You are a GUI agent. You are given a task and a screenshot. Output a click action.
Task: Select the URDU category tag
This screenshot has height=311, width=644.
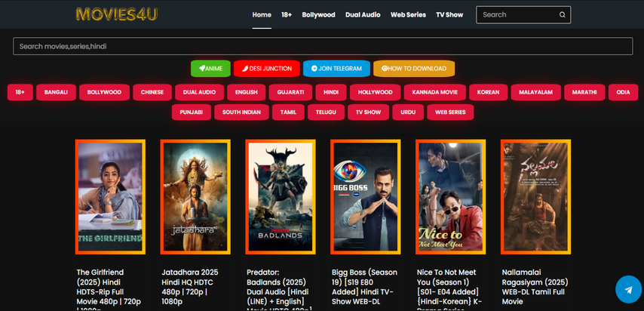tap(408, 112)
